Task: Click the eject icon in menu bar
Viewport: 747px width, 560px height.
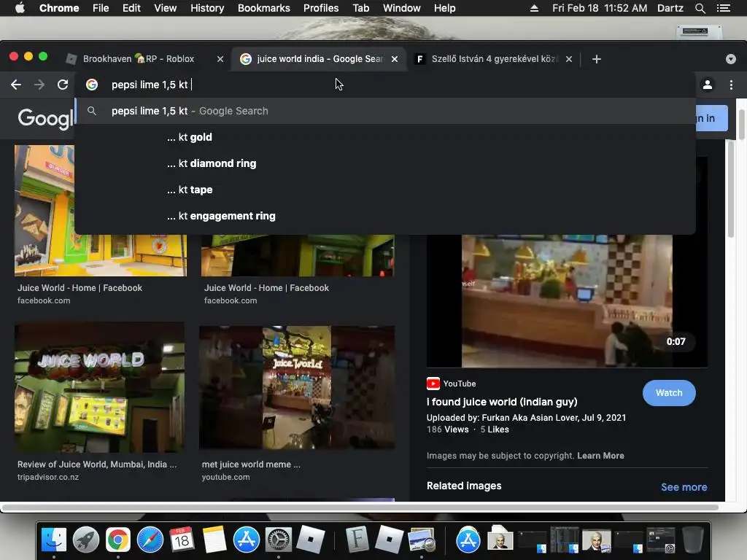Action: (534, 8)
